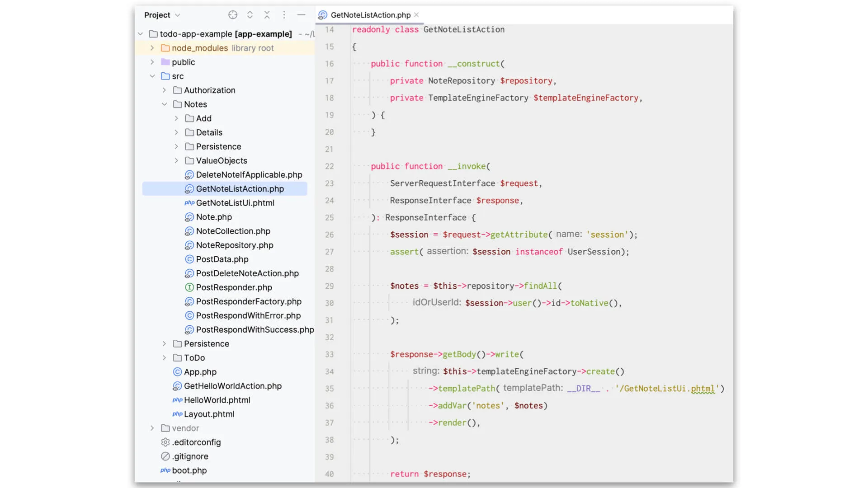Hide the Project tool window

[301, 15]
